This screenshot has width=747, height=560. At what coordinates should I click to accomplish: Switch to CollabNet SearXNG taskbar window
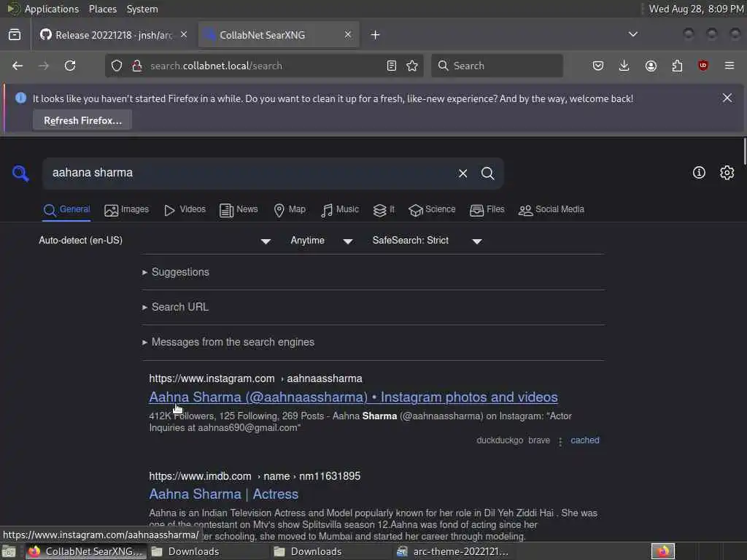pyautogui.click(x=85, y=552)
